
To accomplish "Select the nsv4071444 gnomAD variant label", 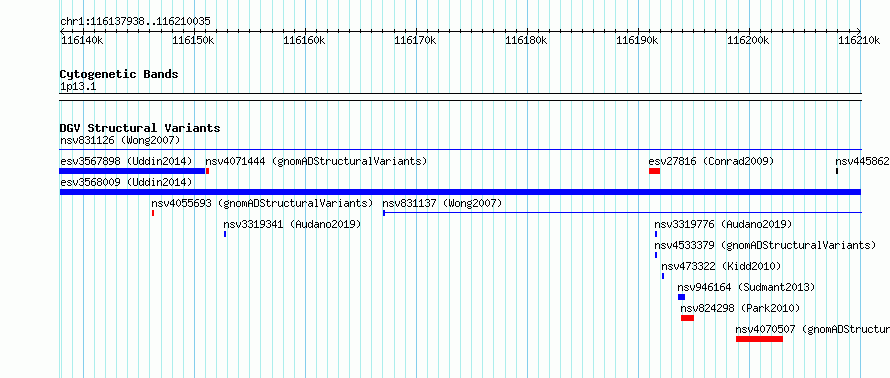I will (316, 161).
